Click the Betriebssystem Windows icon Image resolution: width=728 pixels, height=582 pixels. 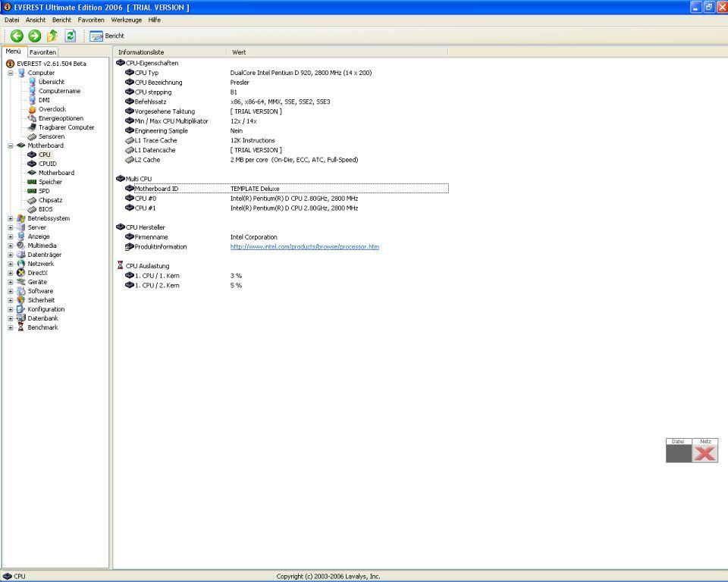click(21, 218)
